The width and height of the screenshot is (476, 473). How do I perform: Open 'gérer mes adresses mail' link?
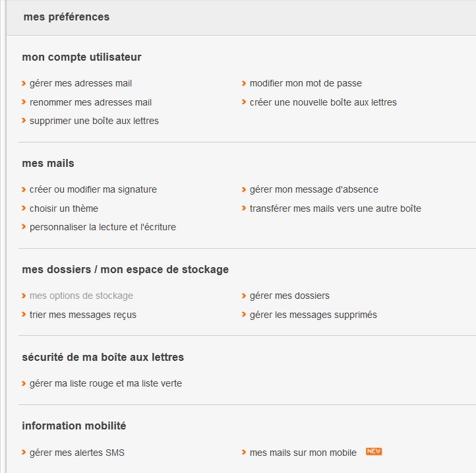tap(80, 84)
